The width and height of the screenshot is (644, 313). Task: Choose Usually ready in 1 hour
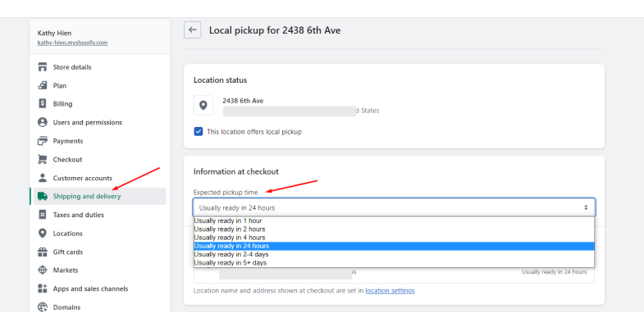point(394,220)
